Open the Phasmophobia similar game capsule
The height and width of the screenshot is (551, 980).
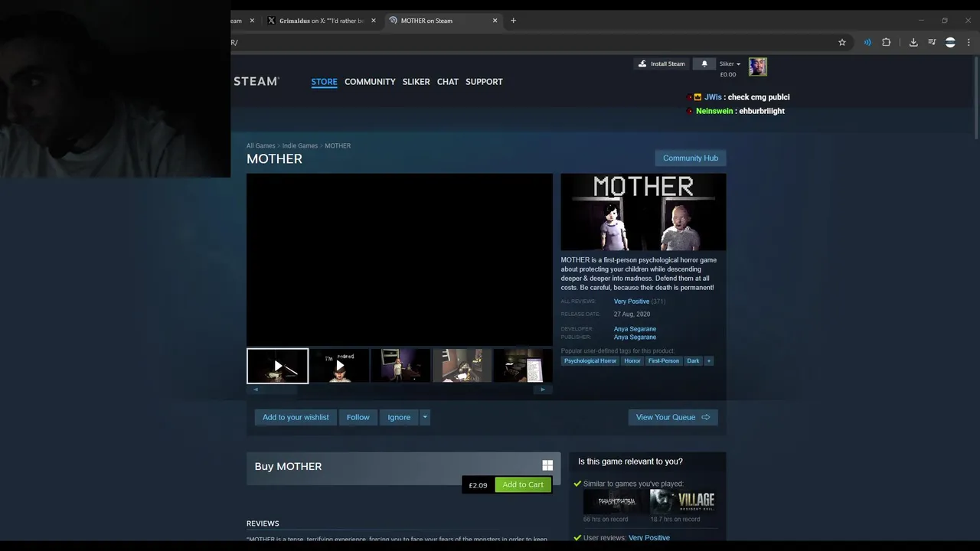(616, 501)
